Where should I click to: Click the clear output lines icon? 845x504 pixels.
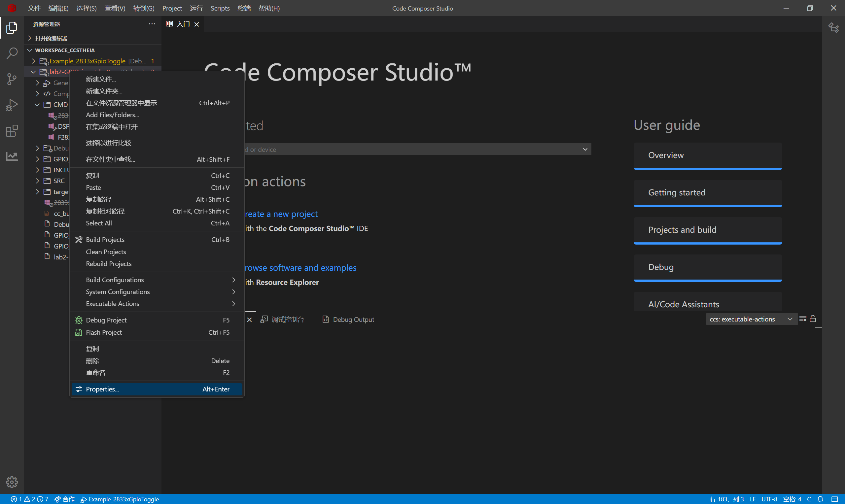[x=803, y=319]
